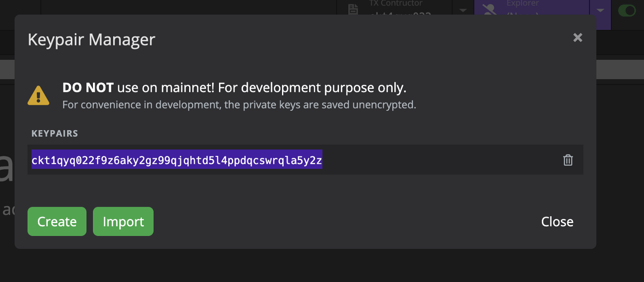Select the TX Contructor toolbar label

pos(396,3)
